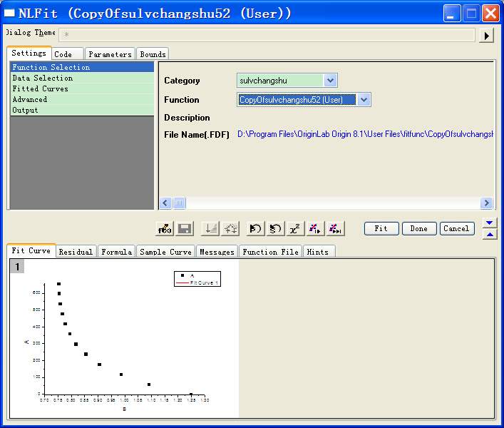Click the Fit button
Viewport: 504px width, 428px height.
pyautogui.click(x=381, y=229)
